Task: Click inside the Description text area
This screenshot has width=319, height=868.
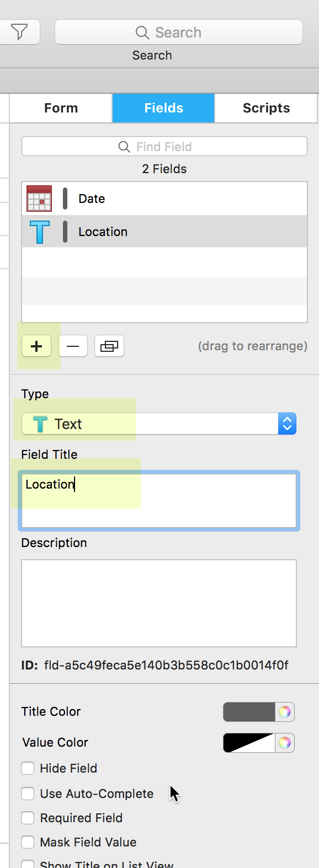Action: point(159,603)
